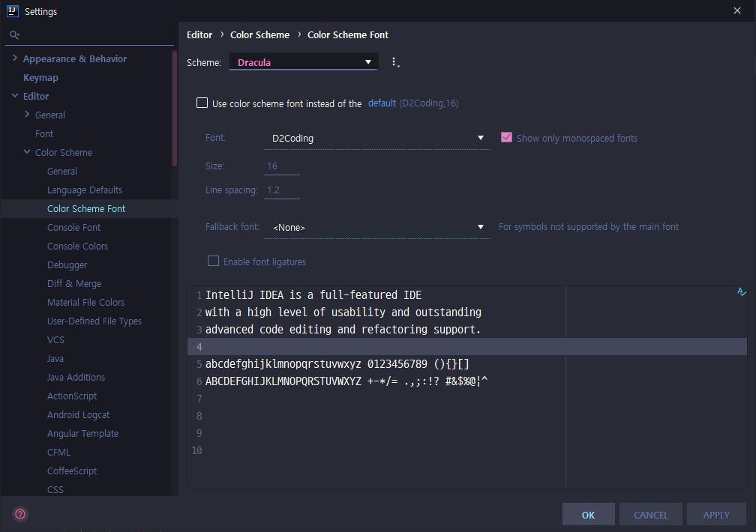Click highlighted line 4 in font preview

point(466,346)
